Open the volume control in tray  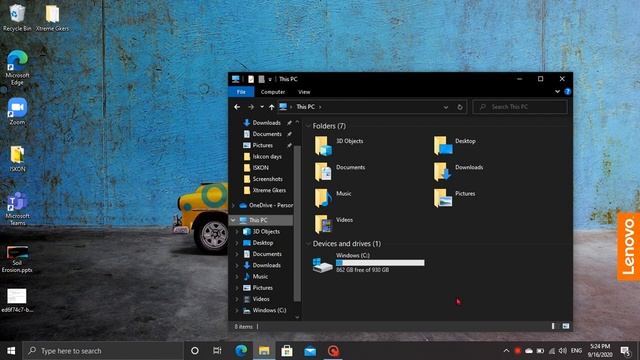562,351
